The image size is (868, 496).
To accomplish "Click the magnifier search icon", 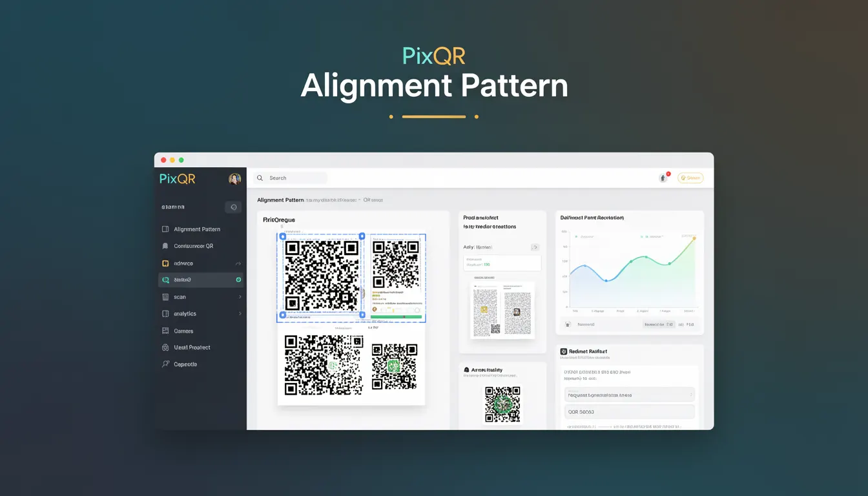I will 260,178.
